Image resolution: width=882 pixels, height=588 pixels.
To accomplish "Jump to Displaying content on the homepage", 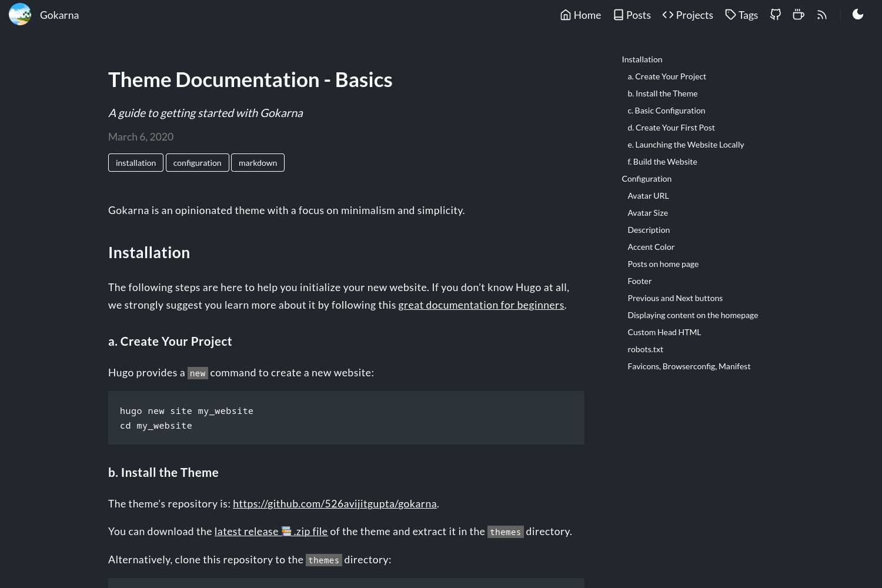I will tap(693, 315).
